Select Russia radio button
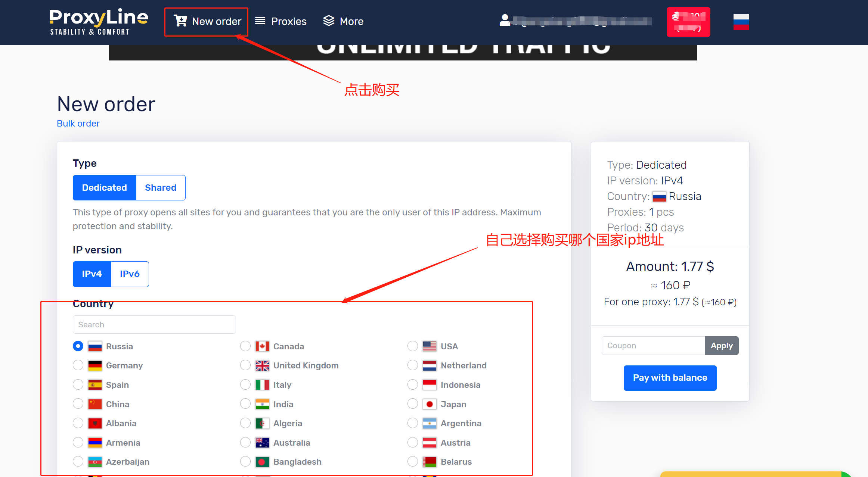 point(78,346)
